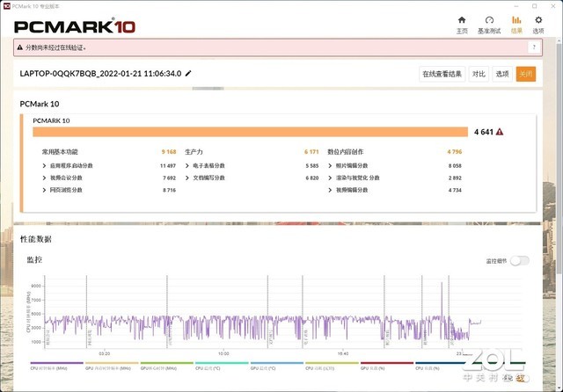The height and width of the screenshot is (392, 563).
Task: Toggle the 监控细节 switch
Action: (x=520, y=261)
